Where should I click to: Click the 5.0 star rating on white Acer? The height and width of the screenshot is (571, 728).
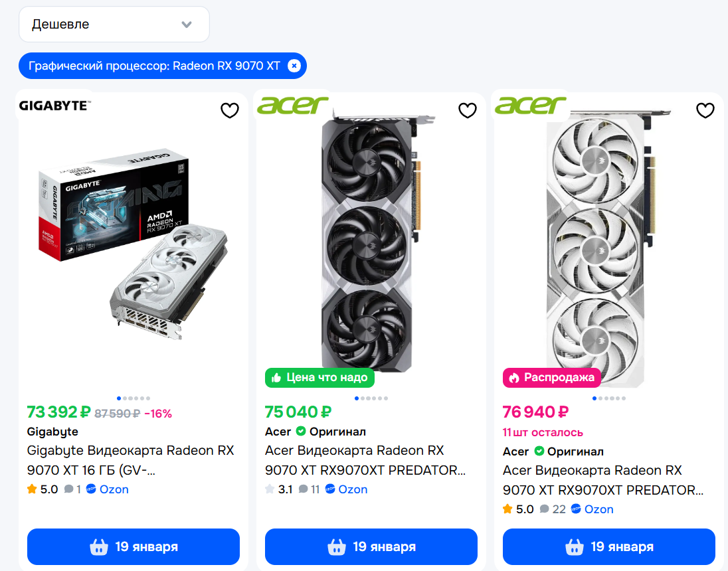[x=518, y=509]
